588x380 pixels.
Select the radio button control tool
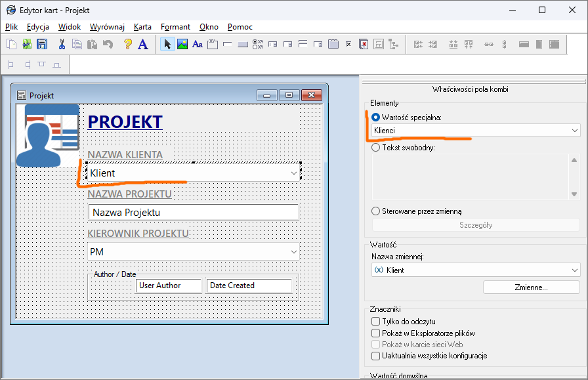coord(258,45)
